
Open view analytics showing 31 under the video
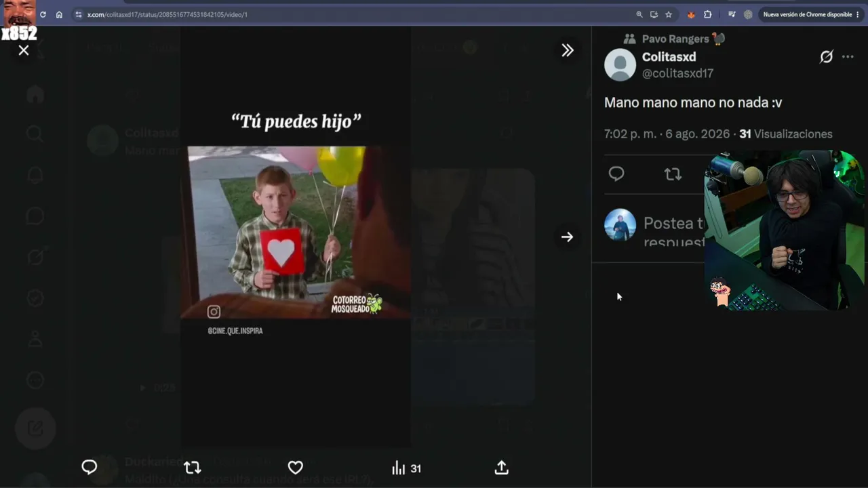(406, 468)
